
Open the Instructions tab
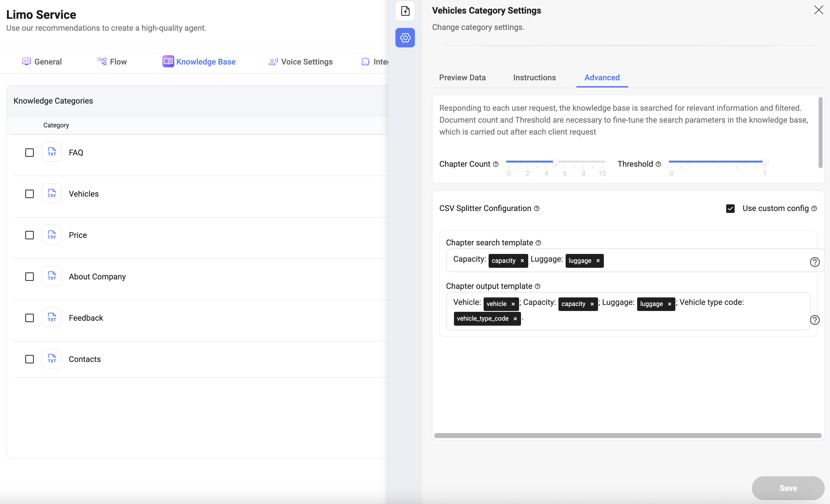534,78
